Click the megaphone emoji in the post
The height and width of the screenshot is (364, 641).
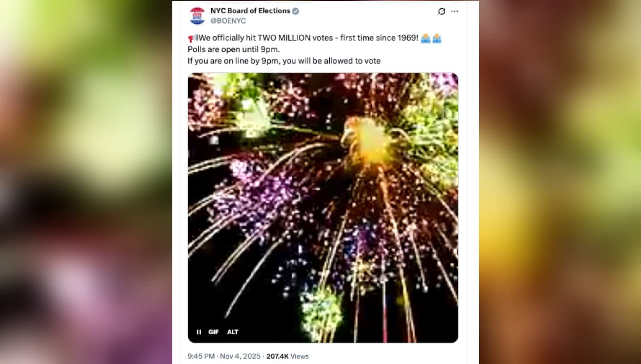[x=193, y=38]
